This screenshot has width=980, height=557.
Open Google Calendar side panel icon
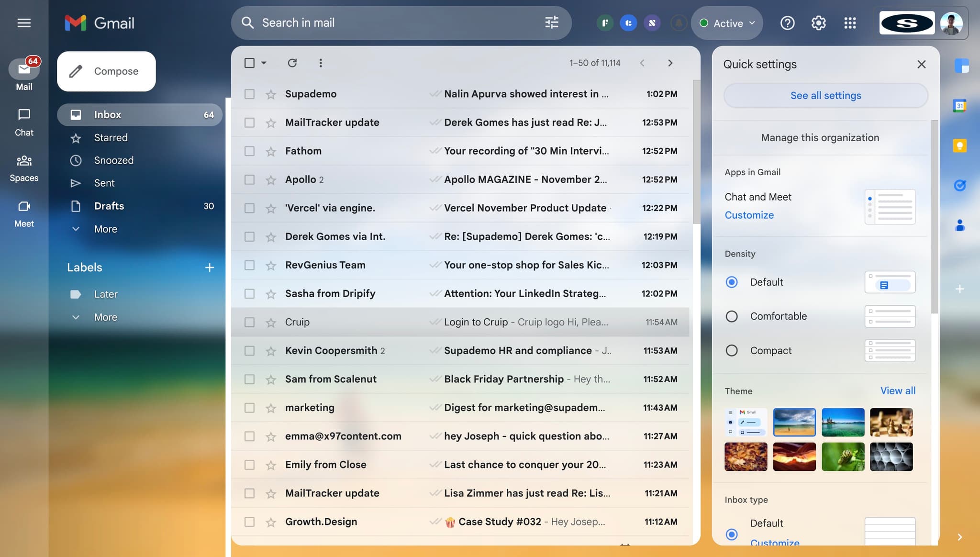[959, 106]
